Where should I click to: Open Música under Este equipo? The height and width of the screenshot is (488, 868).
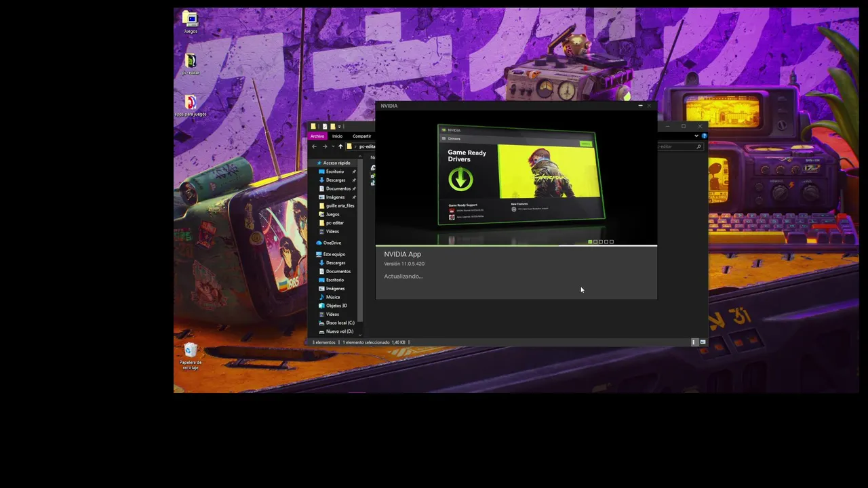333,297
